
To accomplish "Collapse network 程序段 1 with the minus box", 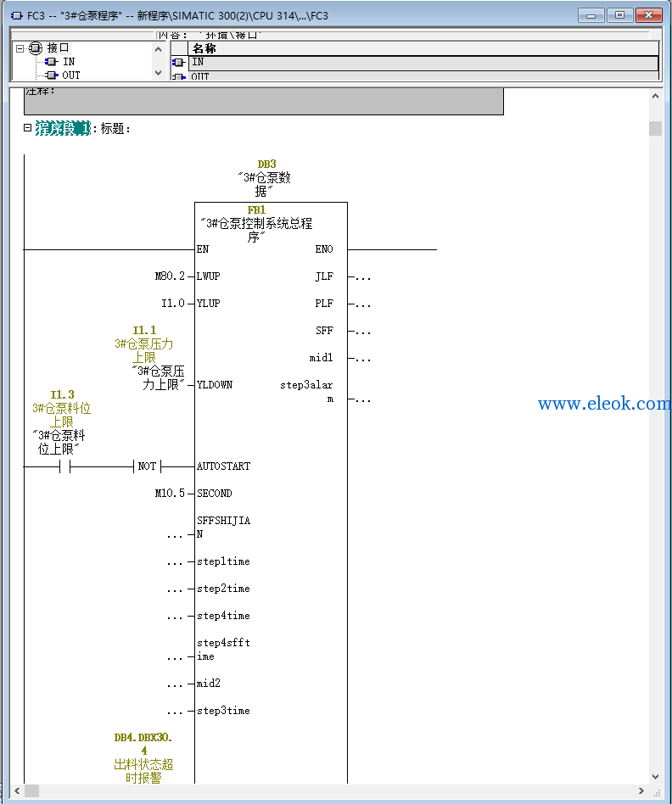I will point(28,128).
